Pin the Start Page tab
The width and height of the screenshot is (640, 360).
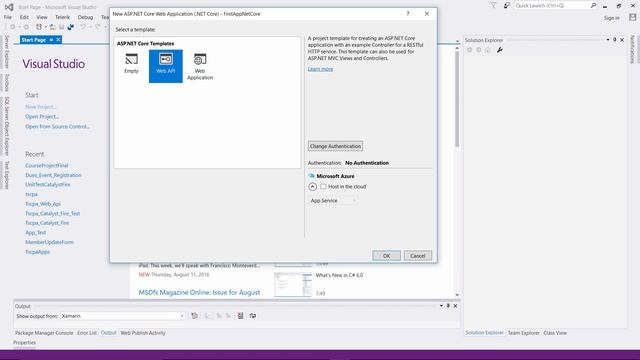click(51, 40)
